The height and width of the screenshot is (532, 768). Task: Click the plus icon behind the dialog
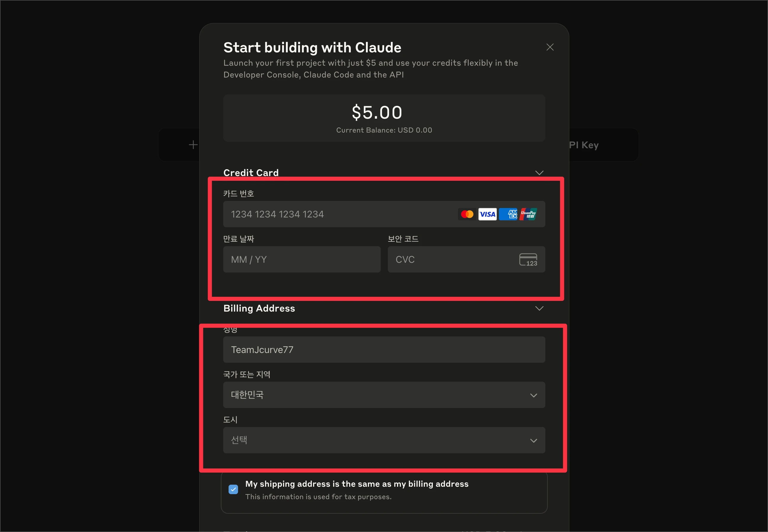coord(193,145)
